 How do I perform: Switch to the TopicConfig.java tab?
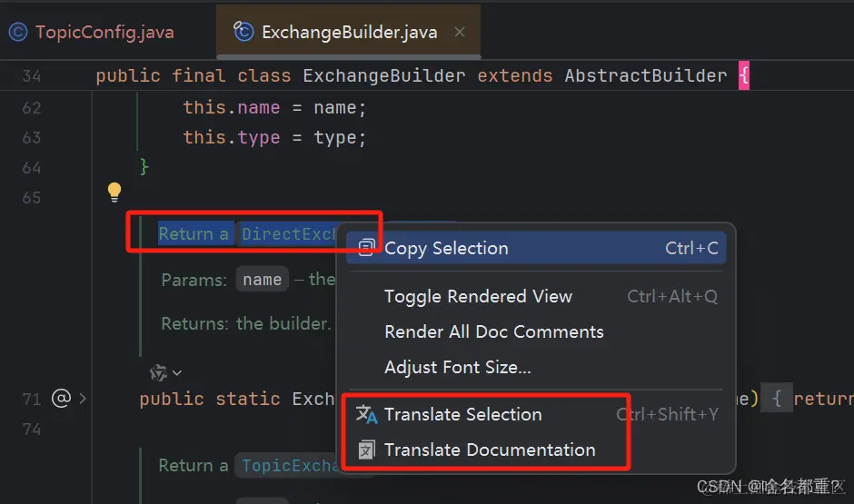tap(92, 32)
